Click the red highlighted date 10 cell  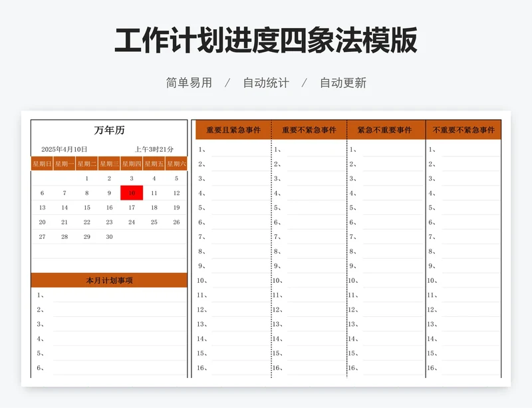pyautogui.click(x=132, y=193)
